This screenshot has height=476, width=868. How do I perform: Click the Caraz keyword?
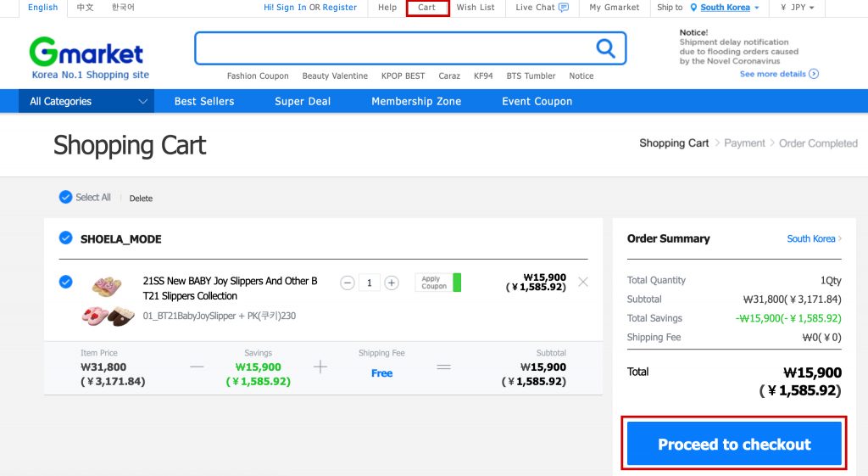point(449,76)
